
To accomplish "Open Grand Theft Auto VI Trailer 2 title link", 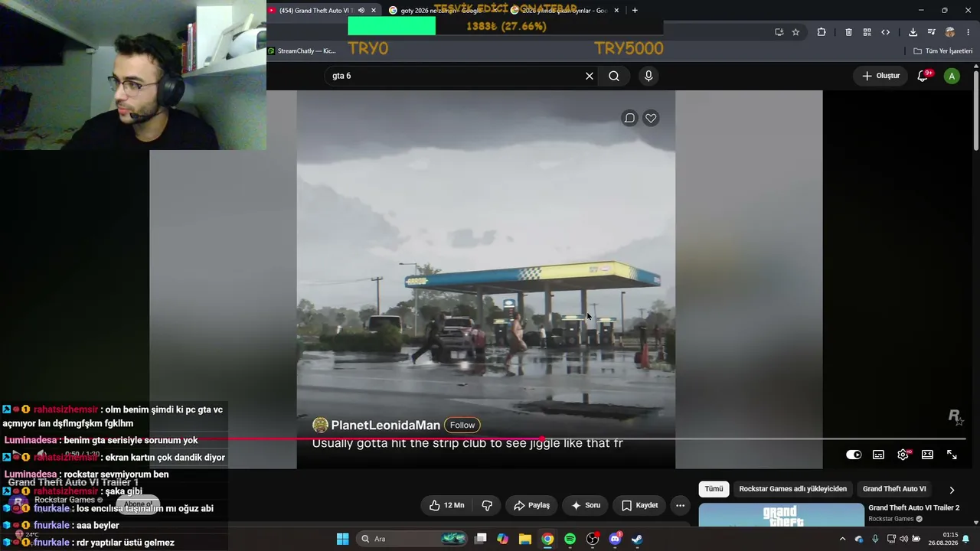I will [x=913, y=507].
